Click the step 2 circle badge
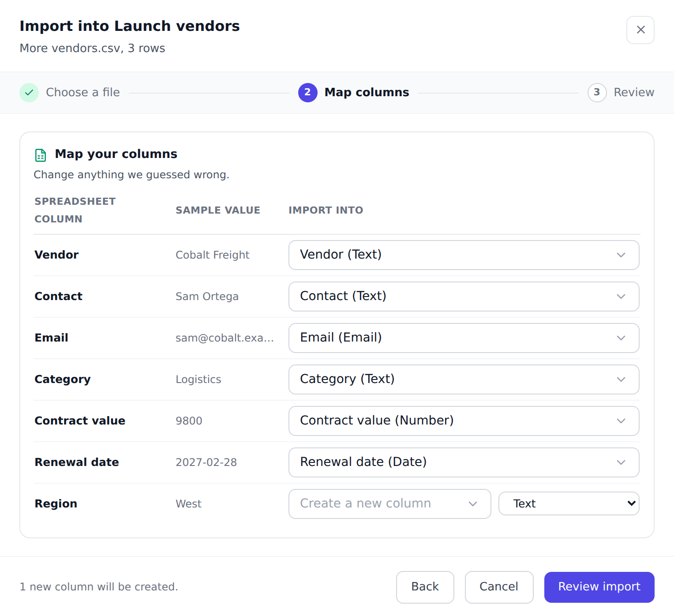This screenshot has width=674, height=616. click(308, 93)
